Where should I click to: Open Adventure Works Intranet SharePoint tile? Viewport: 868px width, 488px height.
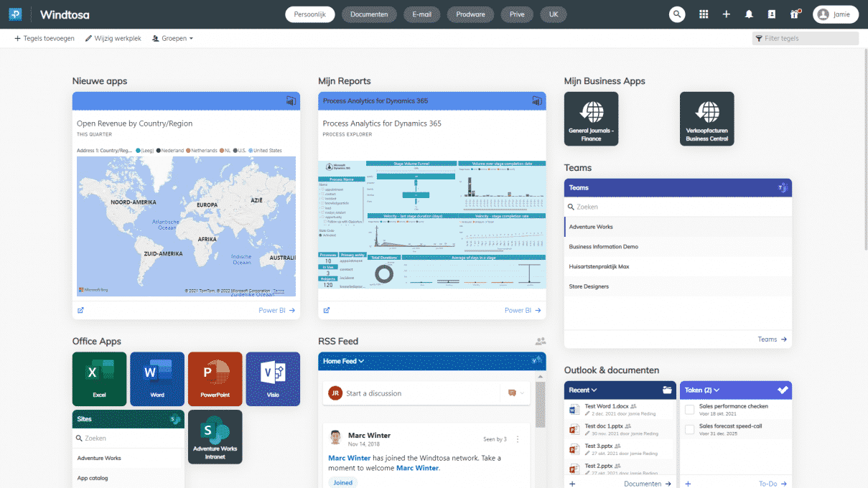tap(215, 437)
